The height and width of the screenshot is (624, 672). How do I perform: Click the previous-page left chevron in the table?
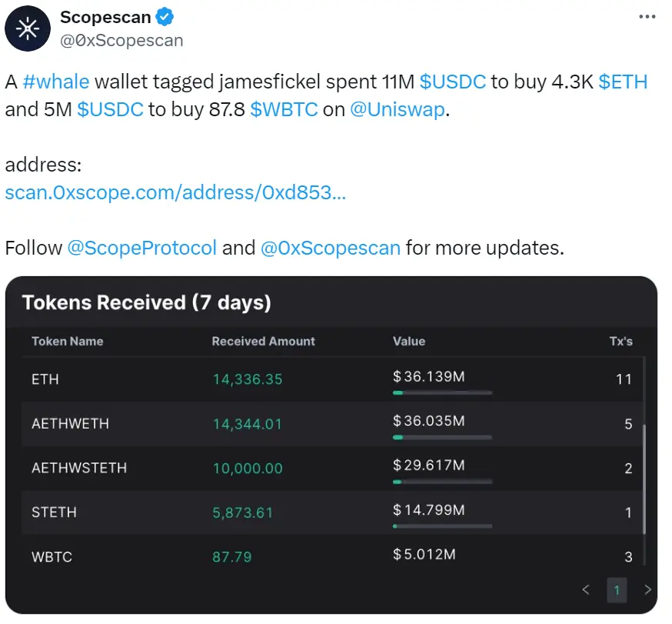click(584, 590)
